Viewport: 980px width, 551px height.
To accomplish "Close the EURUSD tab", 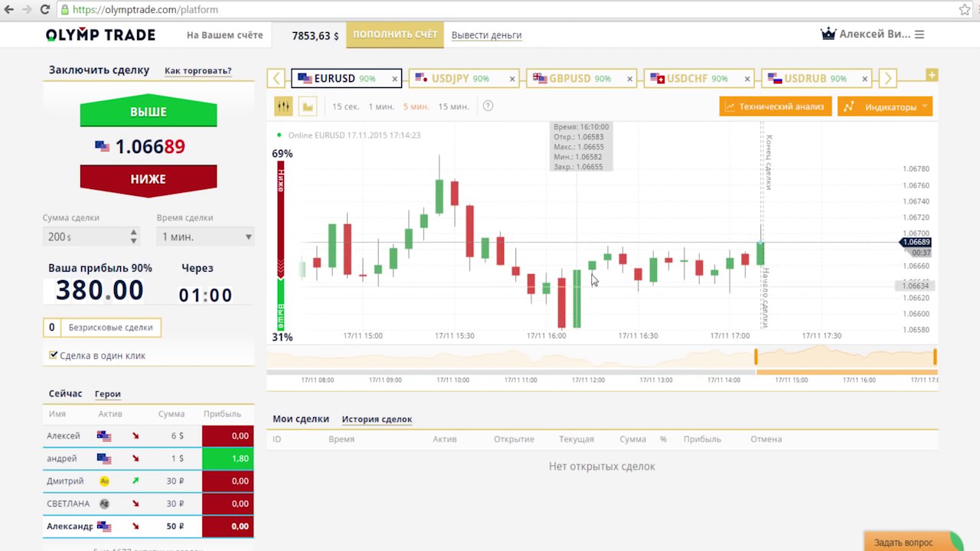I will click(x=395, y=79).
